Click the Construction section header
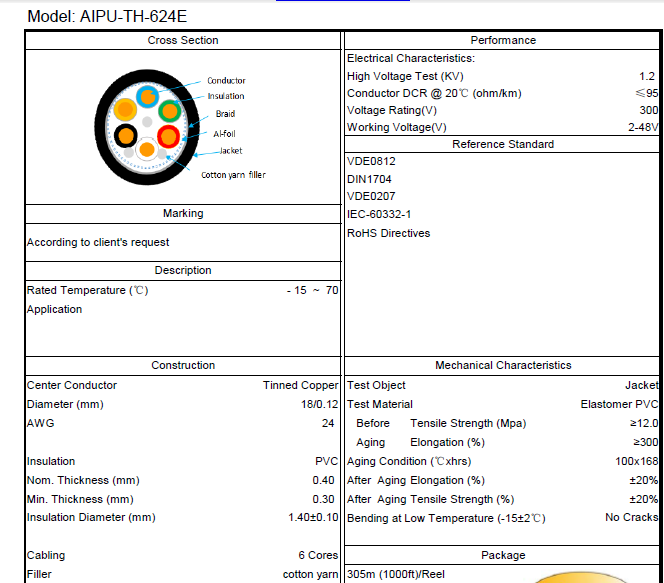 point(183,366)
